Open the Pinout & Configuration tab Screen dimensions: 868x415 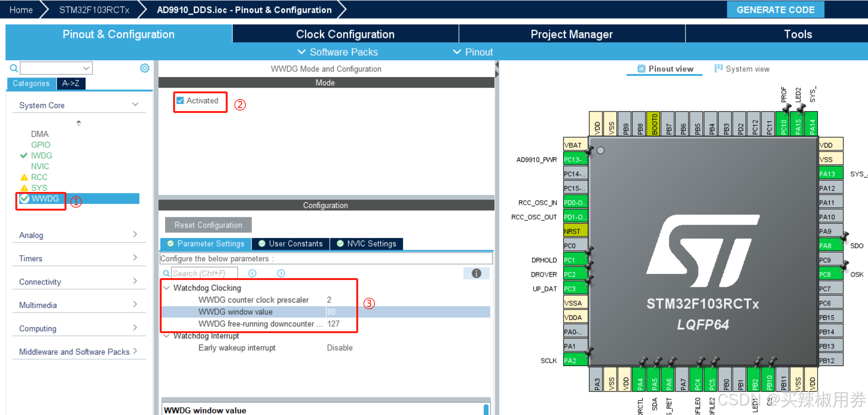tap(119, 34)
